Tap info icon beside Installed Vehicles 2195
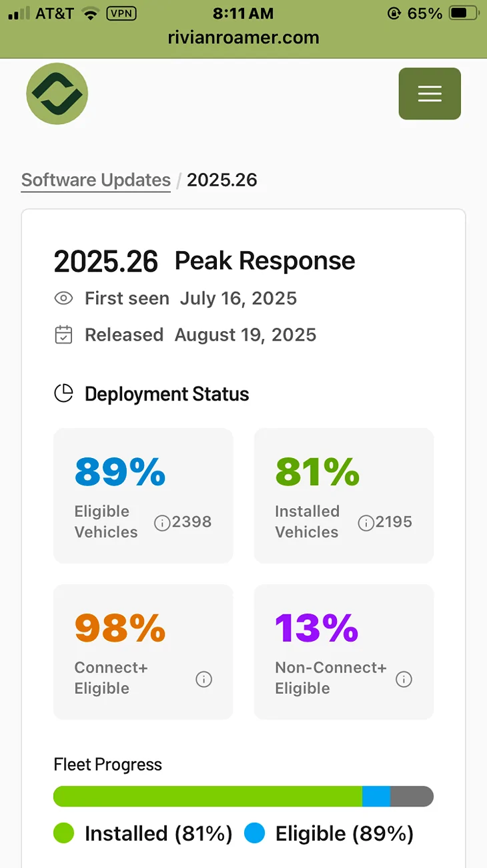Screen dimensions: 487x868 366,523
